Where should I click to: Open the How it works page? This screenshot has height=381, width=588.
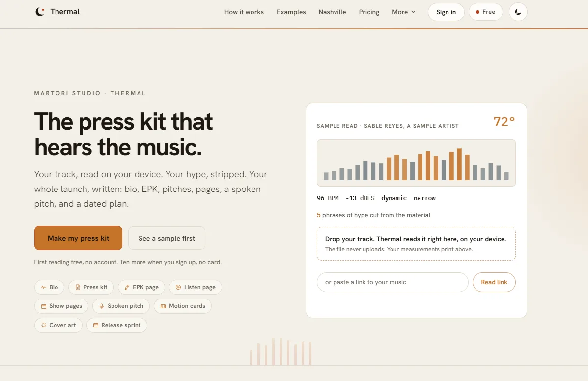click(x=244, y=12)
